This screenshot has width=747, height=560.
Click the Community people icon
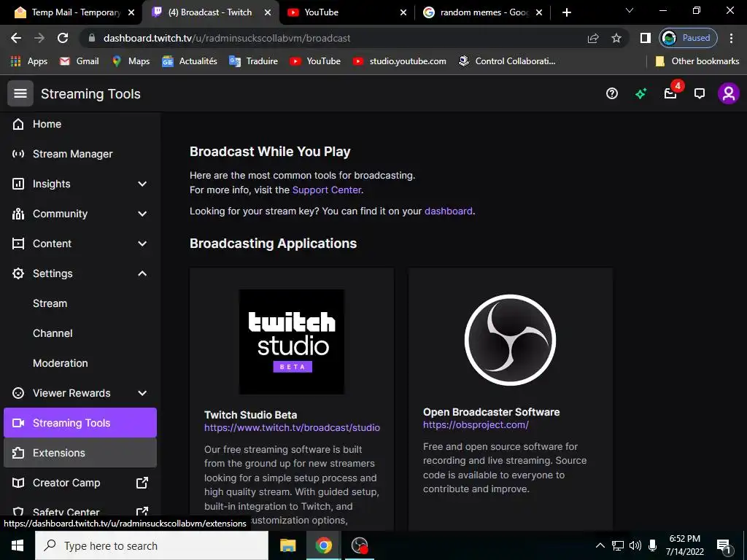[x=18, y=214]
